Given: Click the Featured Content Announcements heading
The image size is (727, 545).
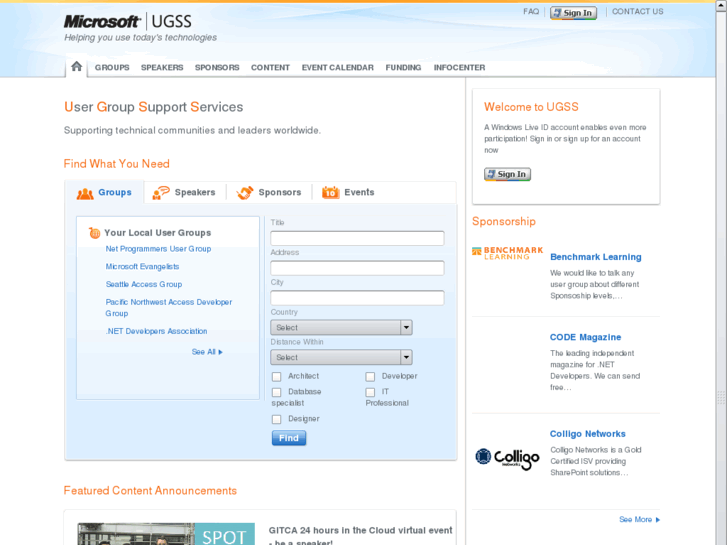Looking at the screenshot, I should click(x=150, y=491).
